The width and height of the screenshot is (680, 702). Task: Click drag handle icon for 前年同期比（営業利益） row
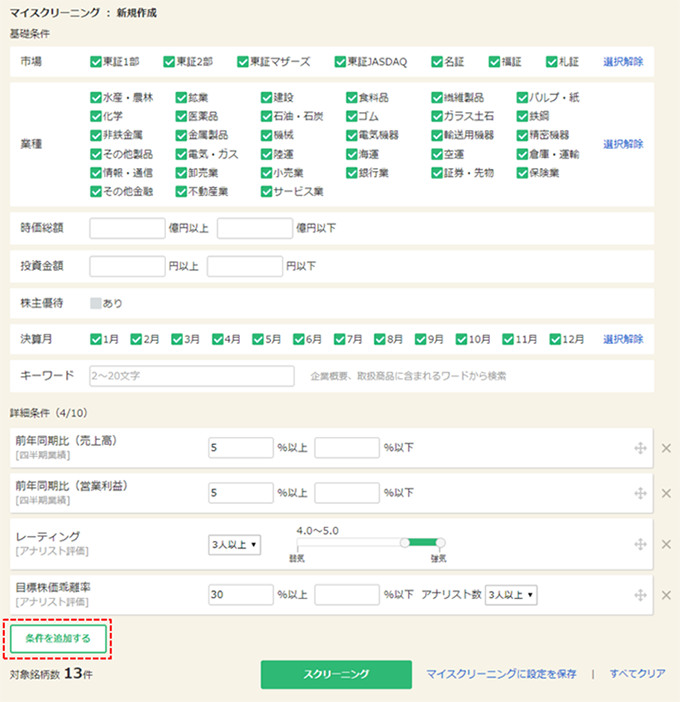point(640,493)
